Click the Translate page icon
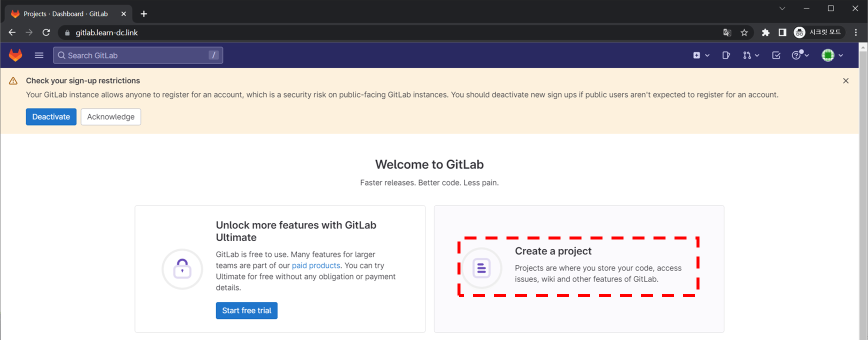This screenshot has height=340, width=868. (x=727, y=32)
